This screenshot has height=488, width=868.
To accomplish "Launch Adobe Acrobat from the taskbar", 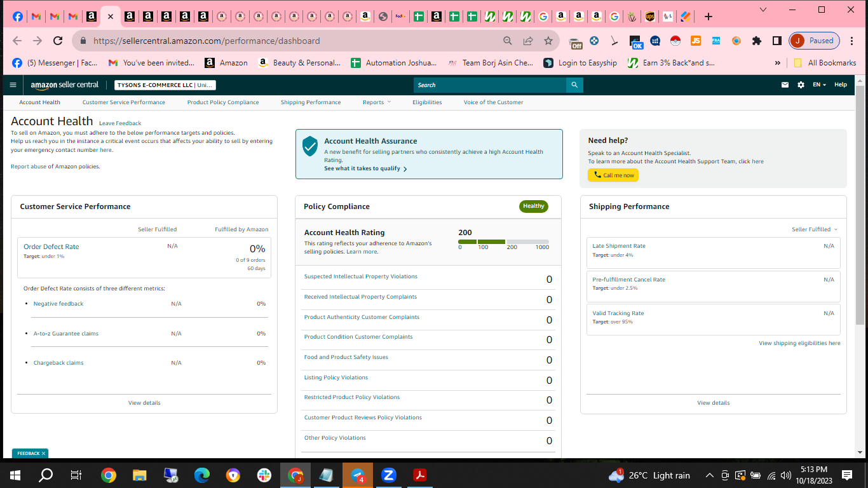I will [420, 475].
